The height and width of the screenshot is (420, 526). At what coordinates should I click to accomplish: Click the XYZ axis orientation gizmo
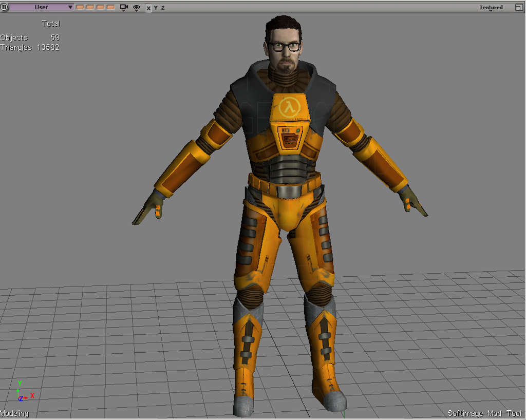tap(25, 392)
